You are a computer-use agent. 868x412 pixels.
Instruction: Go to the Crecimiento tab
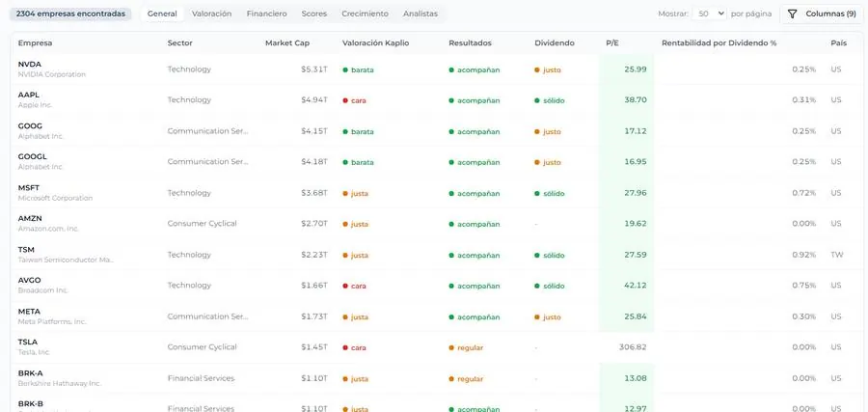click(365, 14)
